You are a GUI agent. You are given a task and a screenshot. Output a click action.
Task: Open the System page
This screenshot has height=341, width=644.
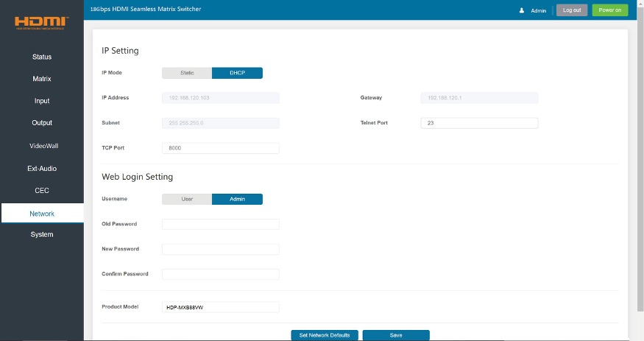pyautogui.click(x=42, y=234)
